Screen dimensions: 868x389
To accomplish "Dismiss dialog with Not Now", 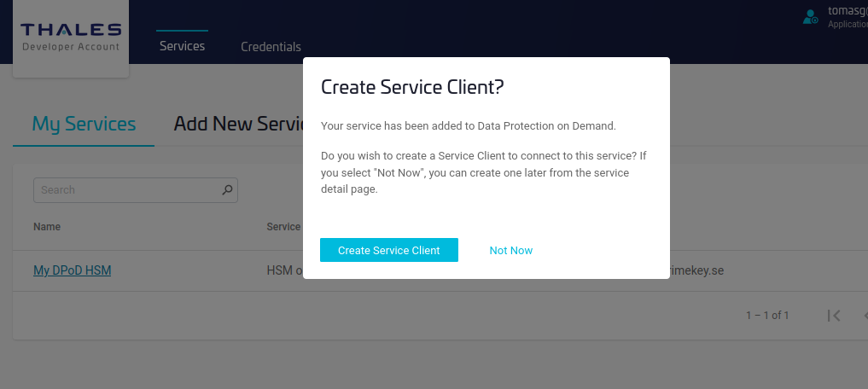I will click(x=510, y=250).
